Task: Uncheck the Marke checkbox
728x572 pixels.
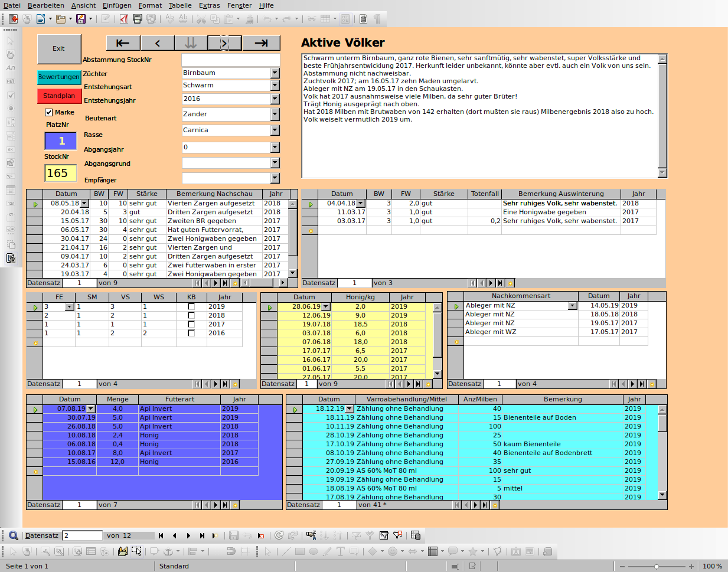Action: pyautogui.click(x=49, y=112)
